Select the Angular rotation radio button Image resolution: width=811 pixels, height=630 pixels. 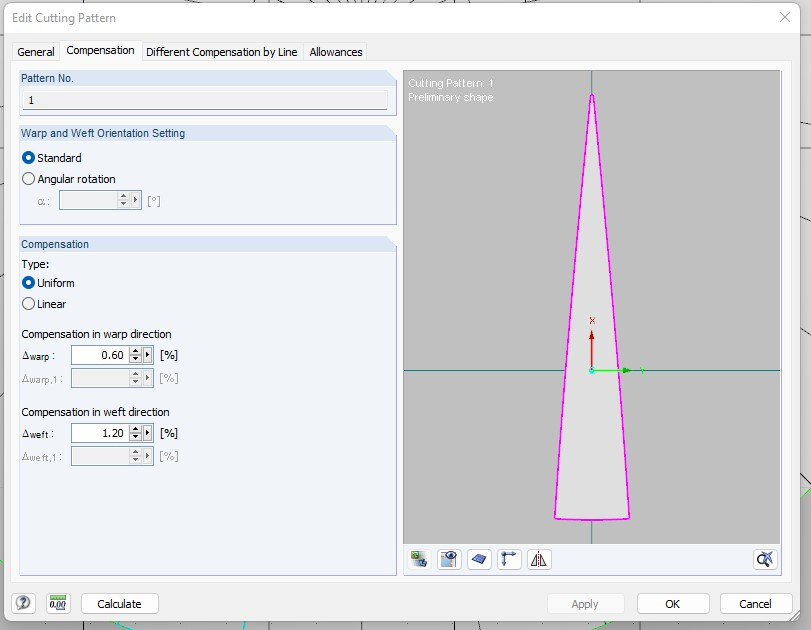click(28, 179)
